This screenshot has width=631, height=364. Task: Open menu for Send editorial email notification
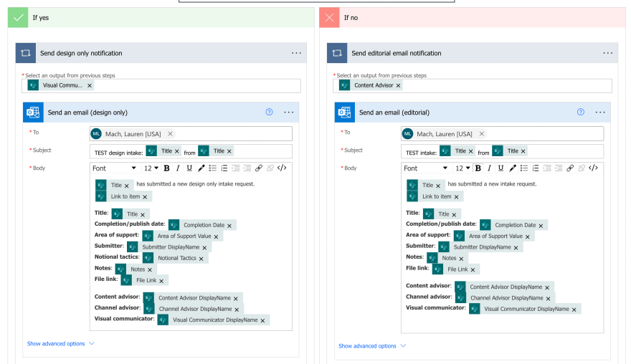608,53
